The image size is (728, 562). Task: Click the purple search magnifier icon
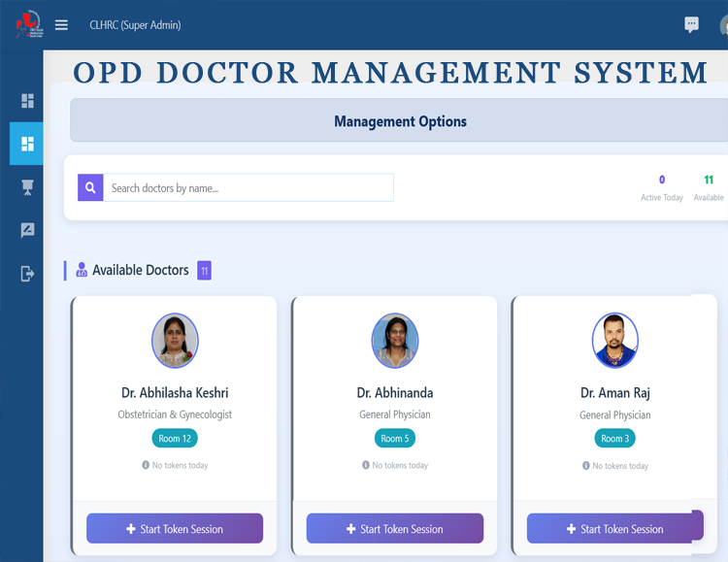pos(90,187)
